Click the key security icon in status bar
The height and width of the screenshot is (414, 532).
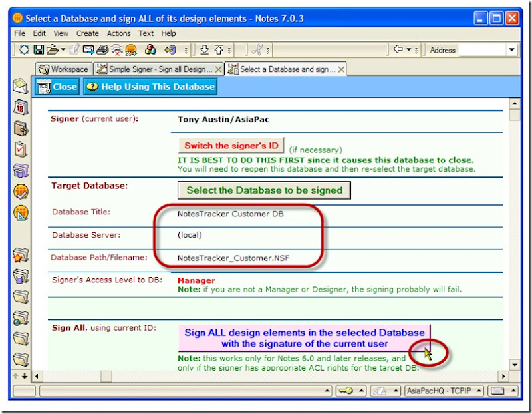(346, 391)
